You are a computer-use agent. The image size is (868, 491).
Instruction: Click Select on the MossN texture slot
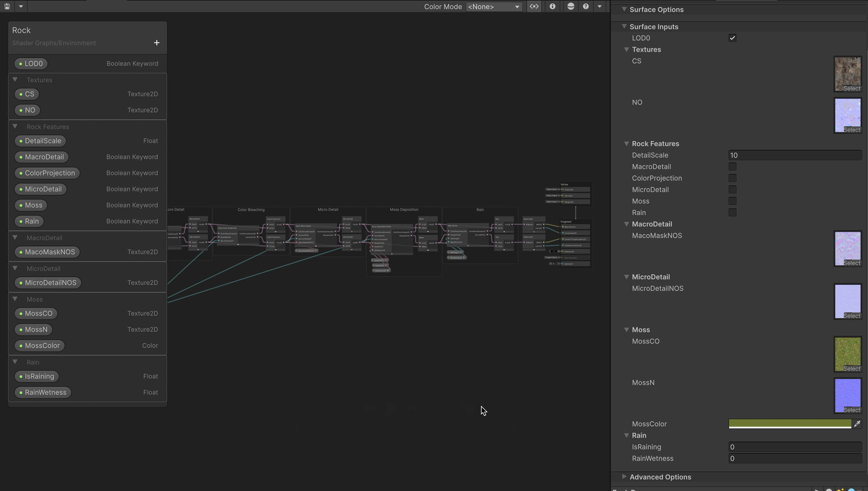point(852,410)
